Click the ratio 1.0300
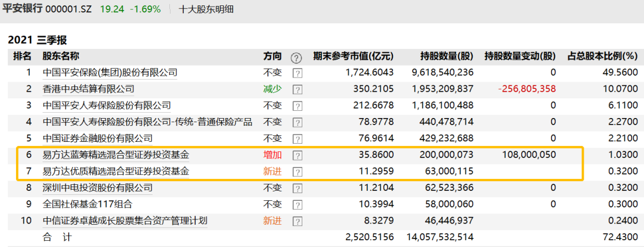Image resolution: width=644 pixels, height=248 pixels. (x=624, y=155)
